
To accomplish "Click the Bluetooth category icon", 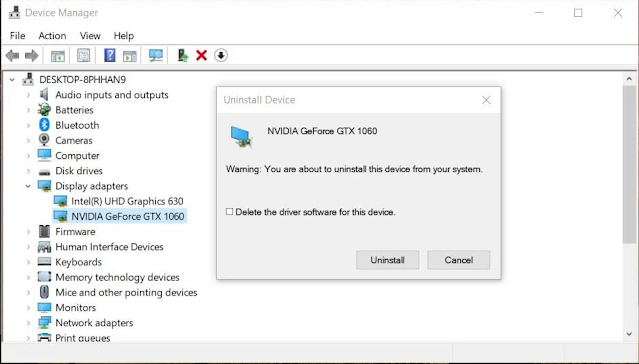I will [x=44, y=125].
